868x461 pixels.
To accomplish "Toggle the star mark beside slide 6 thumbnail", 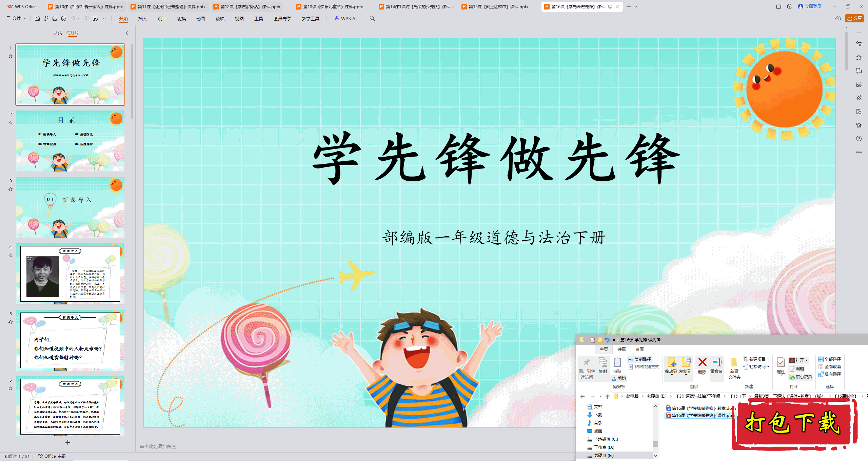I will click(11, 388).
